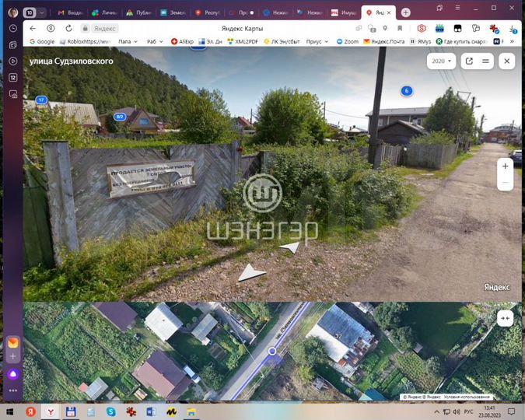Open the 'ЛК Эн/сбыт' bookmark

click(x=282, y=41)
